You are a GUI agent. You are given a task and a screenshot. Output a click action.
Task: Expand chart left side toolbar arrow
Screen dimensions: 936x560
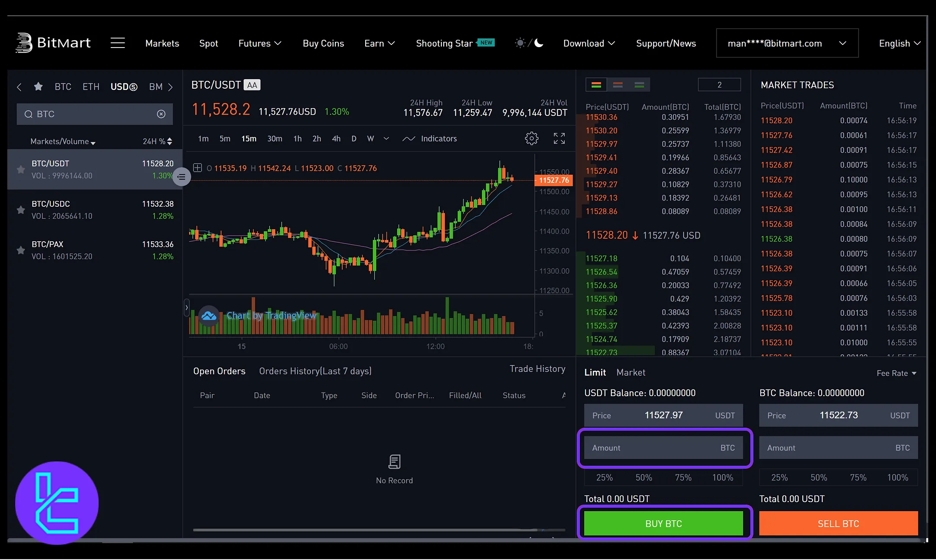[x=187, y=307]
